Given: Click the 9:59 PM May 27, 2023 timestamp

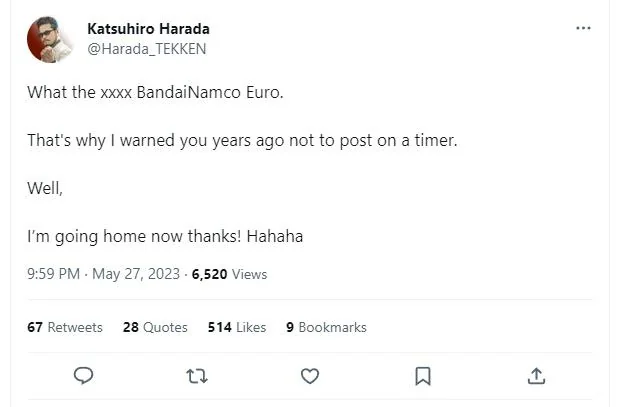Looking at the screenshot, I should pos(104,274).
